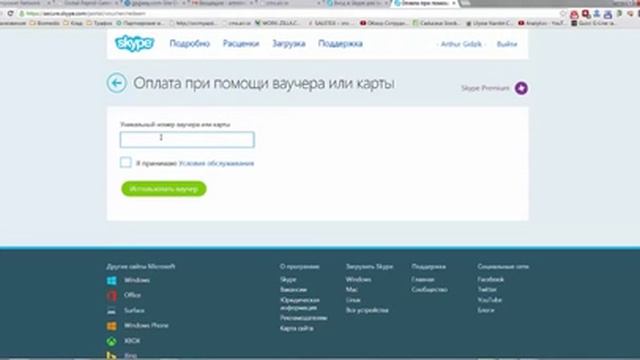Click the Bing icon in footer
The width and height of the screenshot is (640, 360).
(111, 356)
